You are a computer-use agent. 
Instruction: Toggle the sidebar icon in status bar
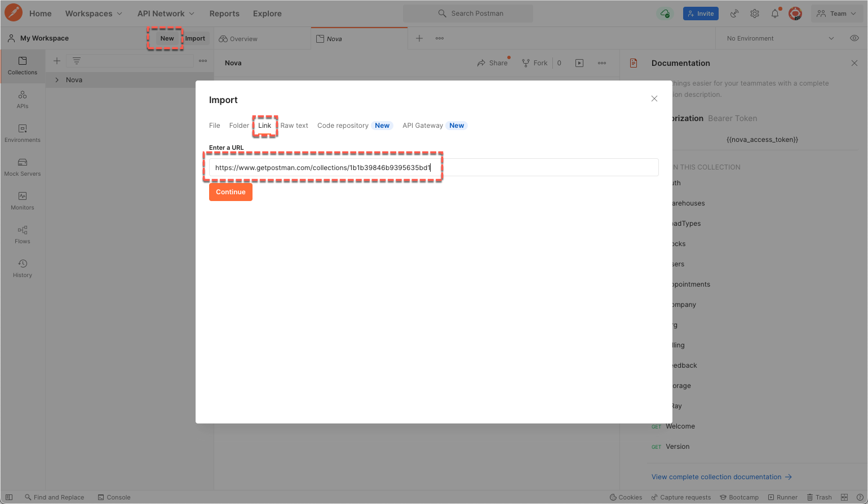9,497
